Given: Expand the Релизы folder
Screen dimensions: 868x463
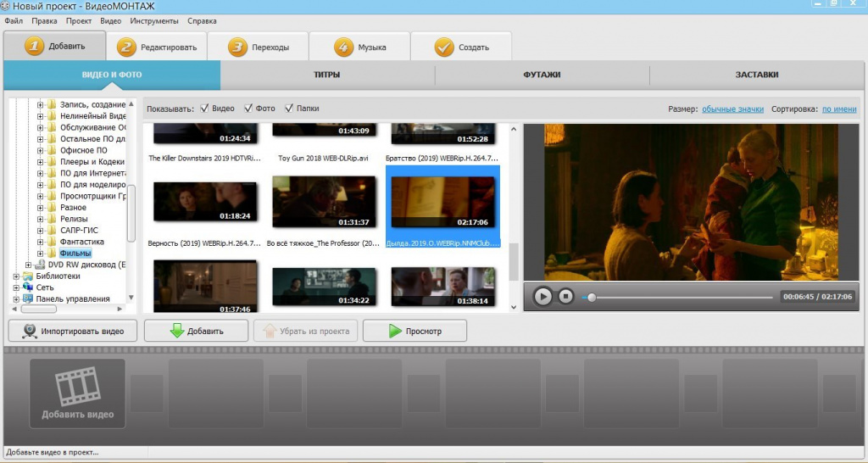Looking at the screenshot, I should [x=41, y=219].
